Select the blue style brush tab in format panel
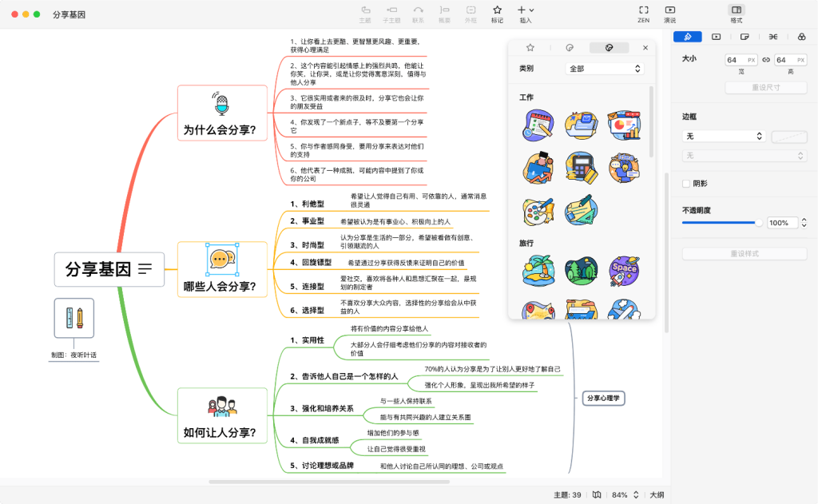 click(689, 37)
